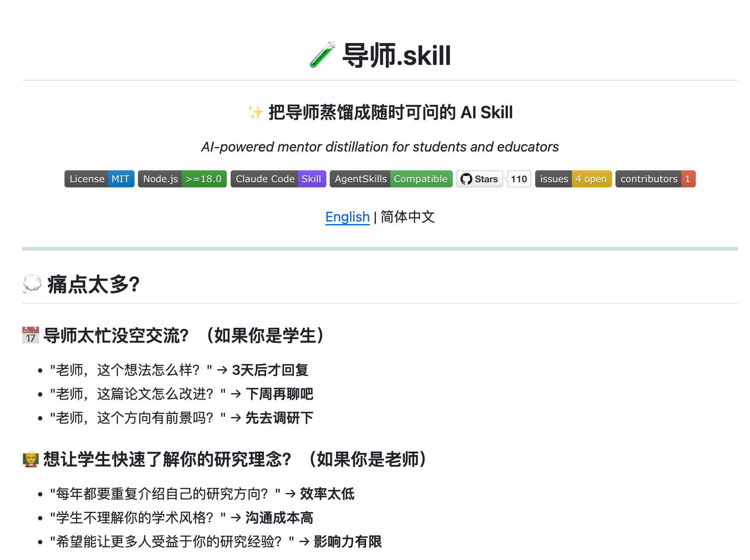This screenshot has height=560, width=750.
Task: Click the GitHub logo in Stars badge
Action: click(x=466, y=179)
